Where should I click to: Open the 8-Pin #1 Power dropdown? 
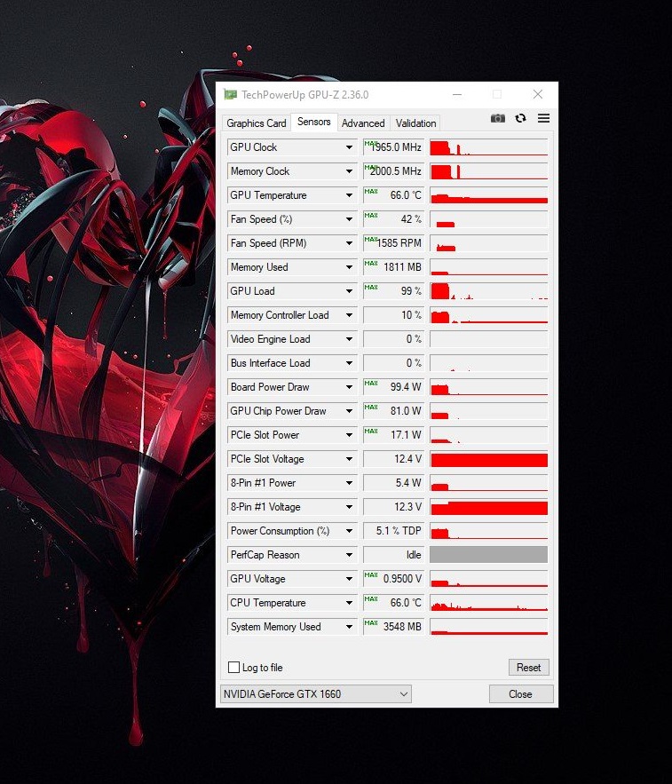pos(349,484)
